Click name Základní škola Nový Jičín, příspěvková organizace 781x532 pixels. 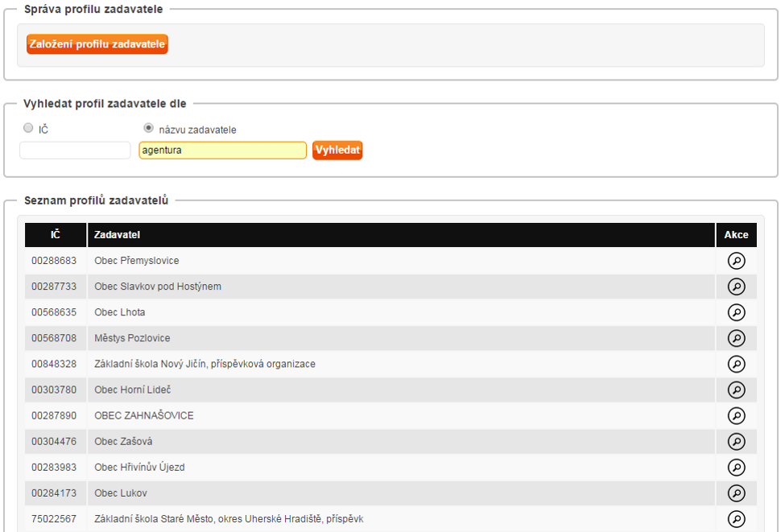[x=205, y=364]
